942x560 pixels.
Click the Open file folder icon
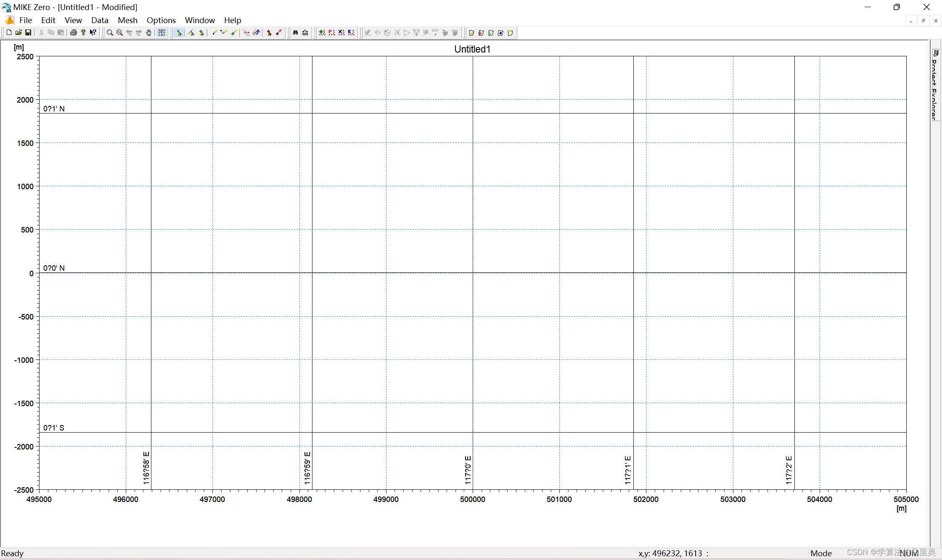[19, 33]
